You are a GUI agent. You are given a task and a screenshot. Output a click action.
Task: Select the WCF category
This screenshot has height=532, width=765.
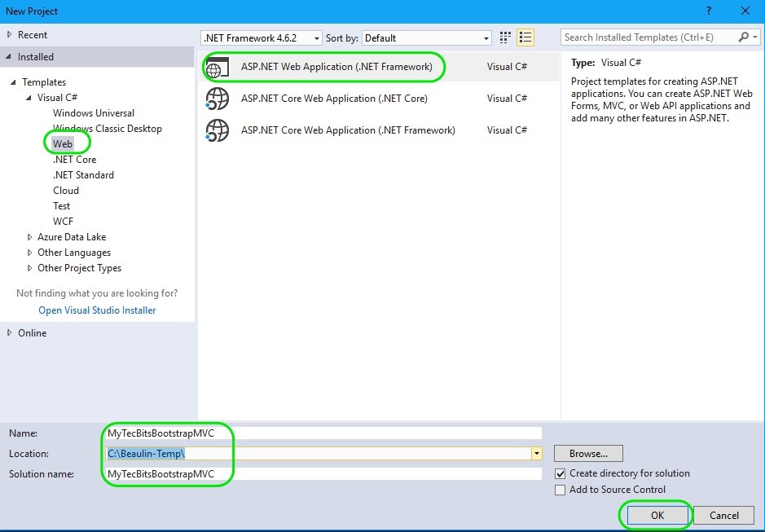coord(63,222)
